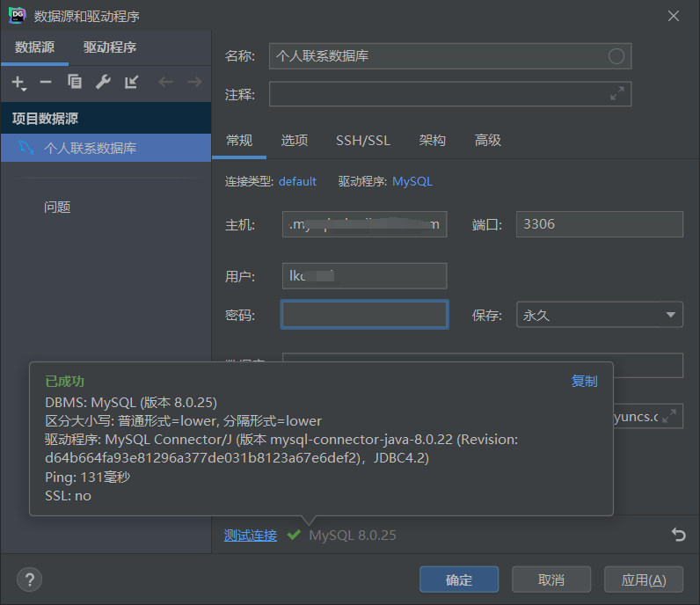Click the 主机 host input field
The height and width of the screenshot is (605, 700).
click(x=364, y=224)
